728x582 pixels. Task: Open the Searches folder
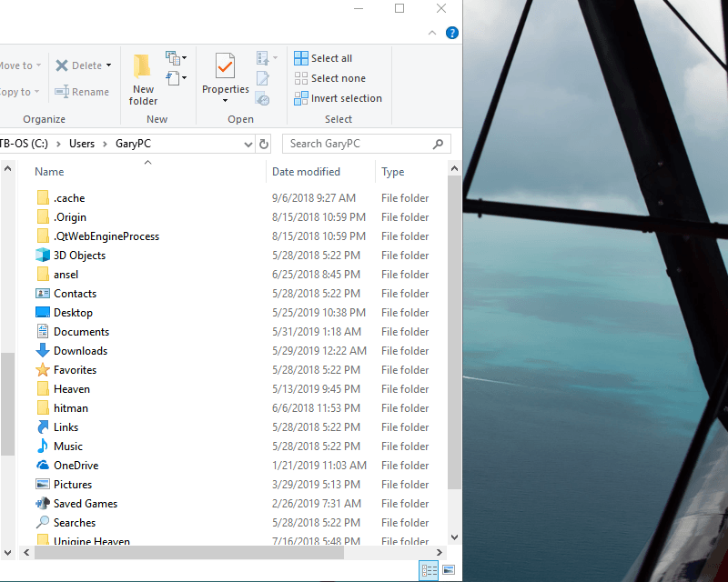[73, 522]
